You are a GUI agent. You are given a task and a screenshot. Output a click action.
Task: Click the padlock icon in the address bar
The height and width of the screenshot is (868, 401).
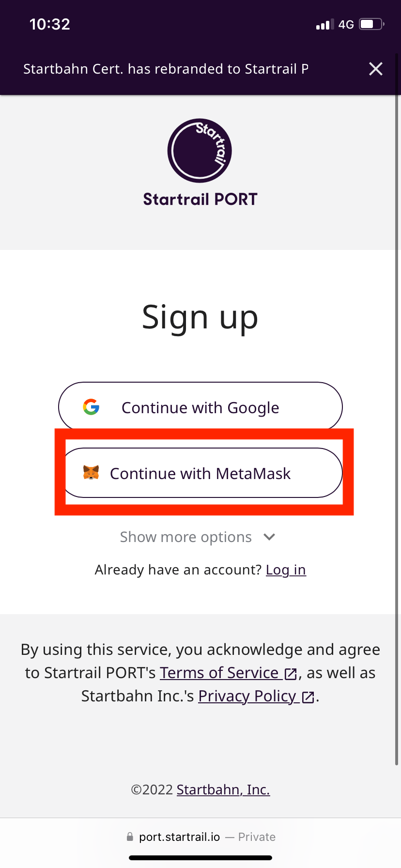(130, 837)
